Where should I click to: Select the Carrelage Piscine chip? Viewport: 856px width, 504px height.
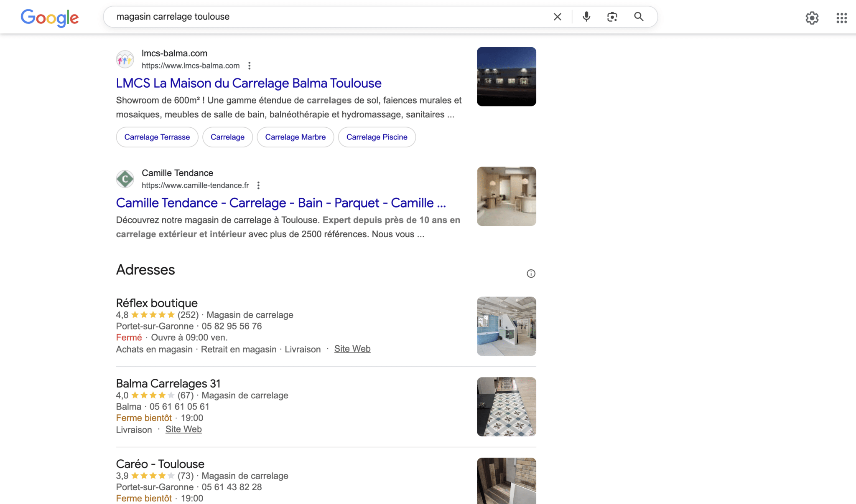coord(377,137)
